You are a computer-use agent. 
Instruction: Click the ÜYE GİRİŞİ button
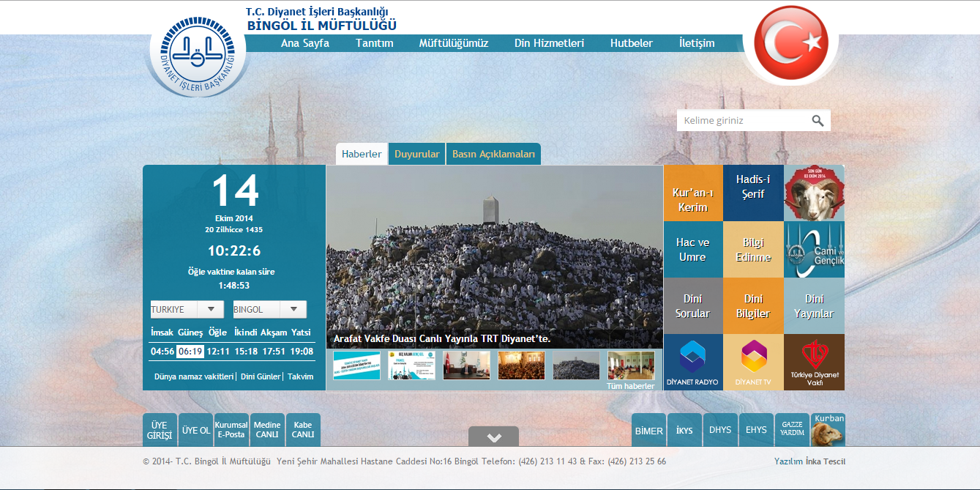(x=159, y=431)
